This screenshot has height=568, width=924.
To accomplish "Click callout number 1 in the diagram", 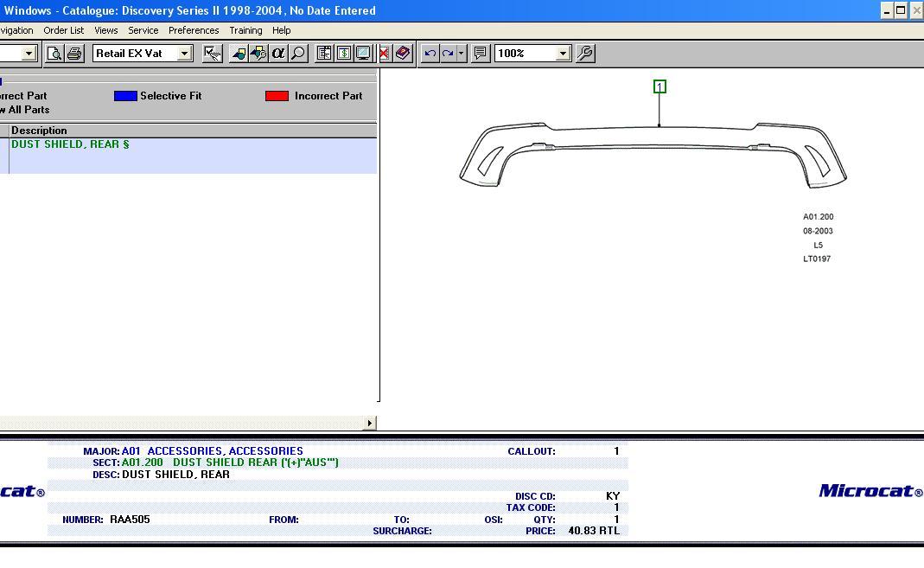I will coord(660,86).
